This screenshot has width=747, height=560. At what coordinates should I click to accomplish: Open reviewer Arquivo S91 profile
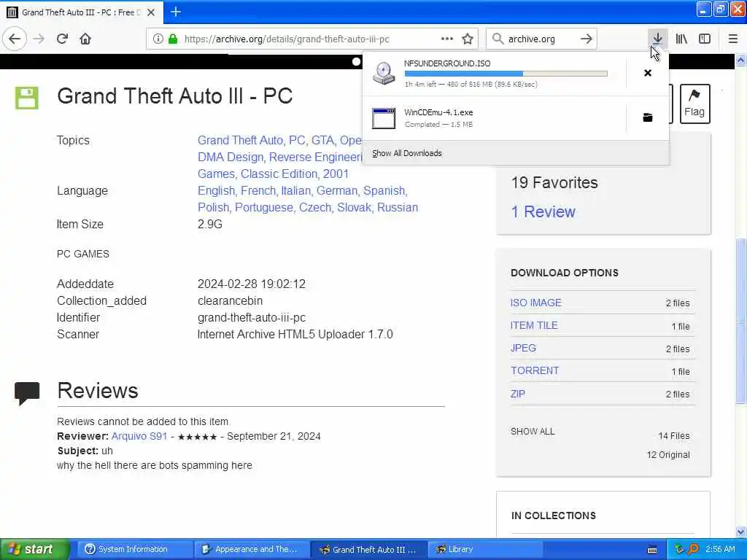click(139, 436)
